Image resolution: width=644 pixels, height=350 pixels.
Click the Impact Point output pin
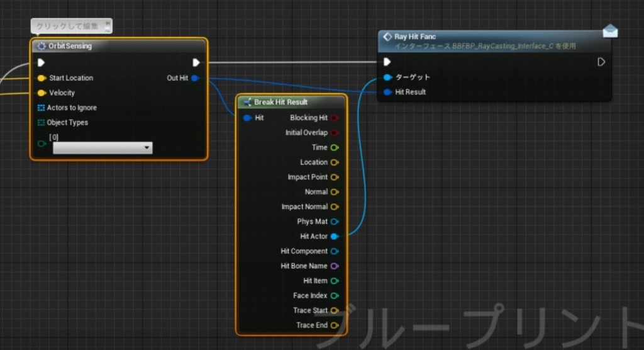[335, 178]
